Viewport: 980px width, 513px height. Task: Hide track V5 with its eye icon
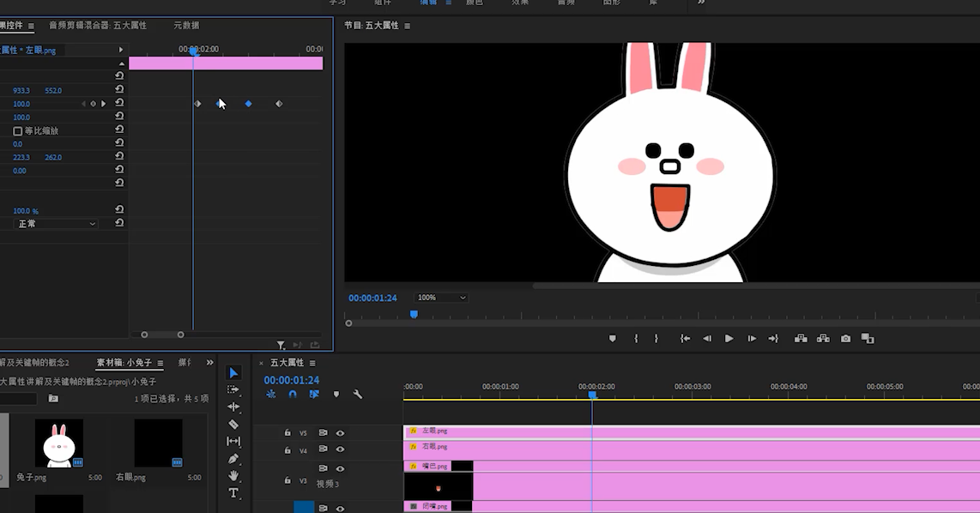[x=340, y=433]
